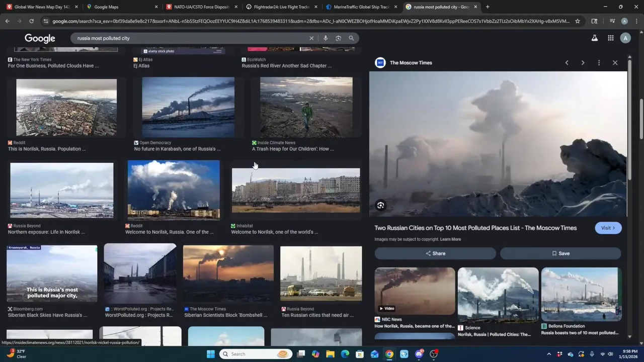Open Reddit Welcome to Norilsk smoke image

pyautogui.click(x=174, y=190)
